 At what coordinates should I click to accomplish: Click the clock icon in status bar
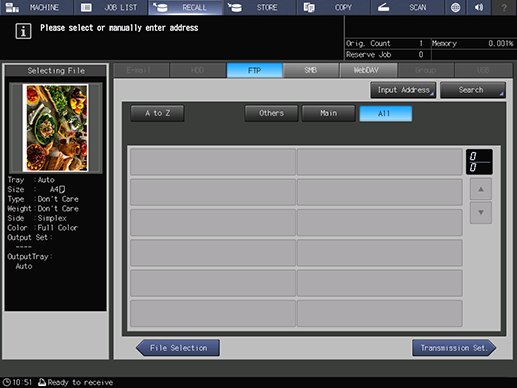pos(6,382)
